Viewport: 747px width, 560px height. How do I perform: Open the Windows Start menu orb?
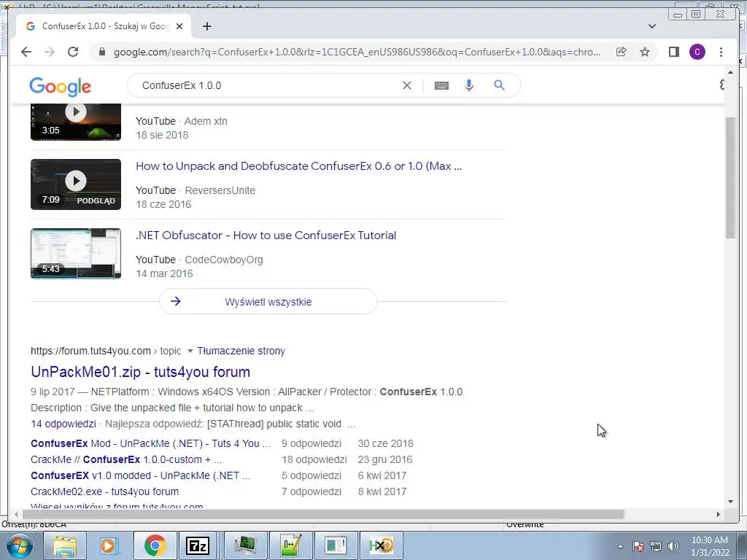pyautogui.click(x=20, y=545)
